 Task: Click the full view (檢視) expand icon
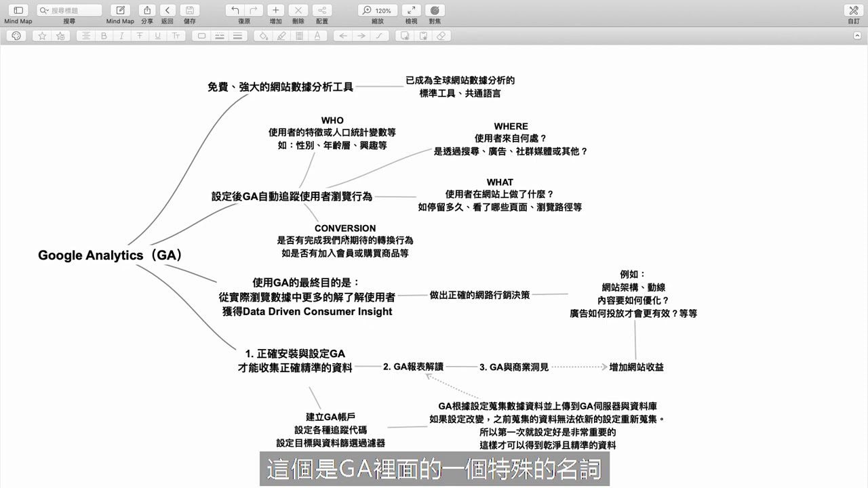(x=412, y=10)
